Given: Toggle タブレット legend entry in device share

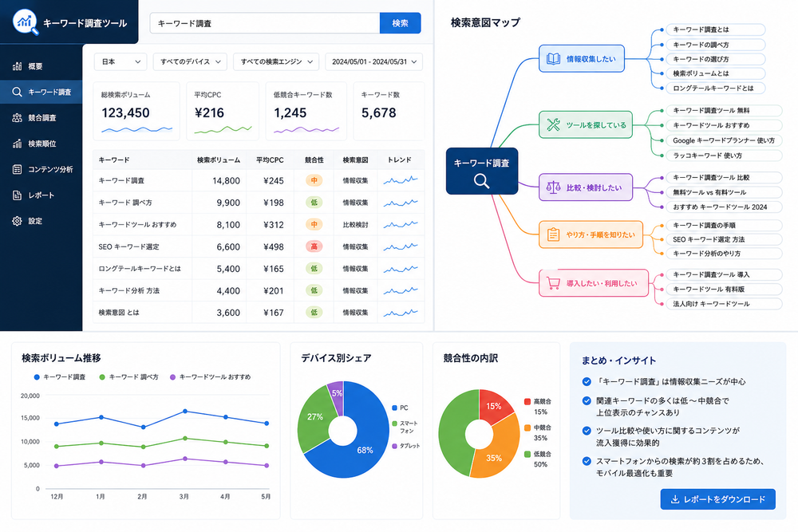Looking at the screenshot, I should pos(406,446).
